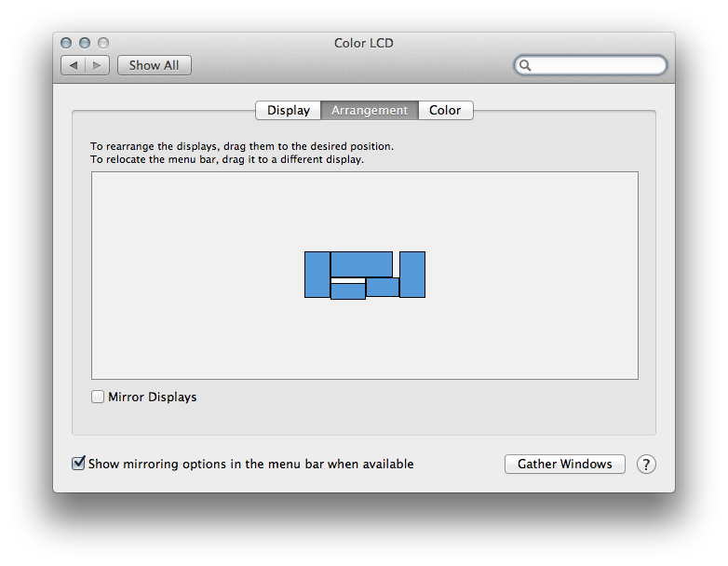Image resolution: width=728 pixels, height=566 pixels.
Task: Close the Color LCD window
Action: click(66, 43)
